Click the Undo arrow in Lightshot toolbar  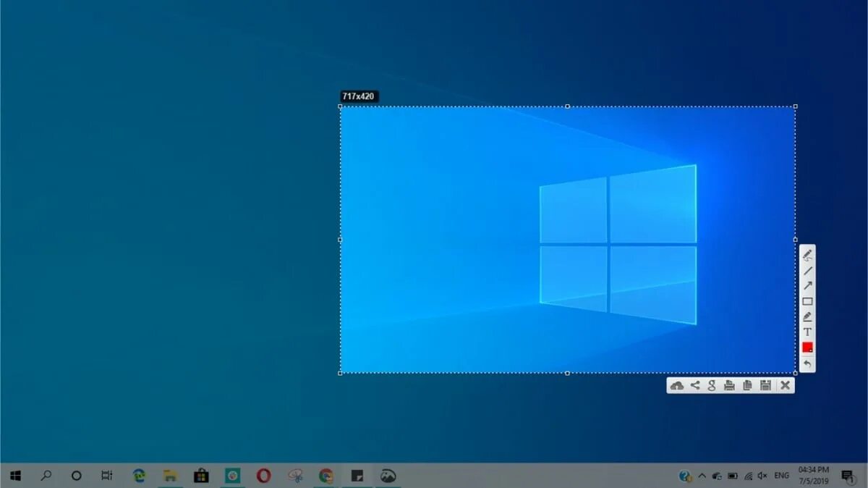coord(807,363)
